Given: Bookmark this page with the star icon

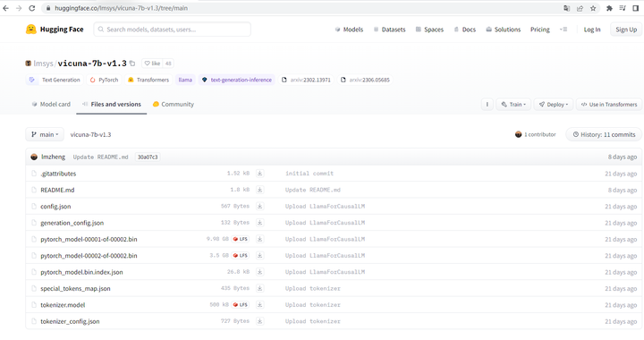Looking at the screenshot, I should [x=593, y=8].
